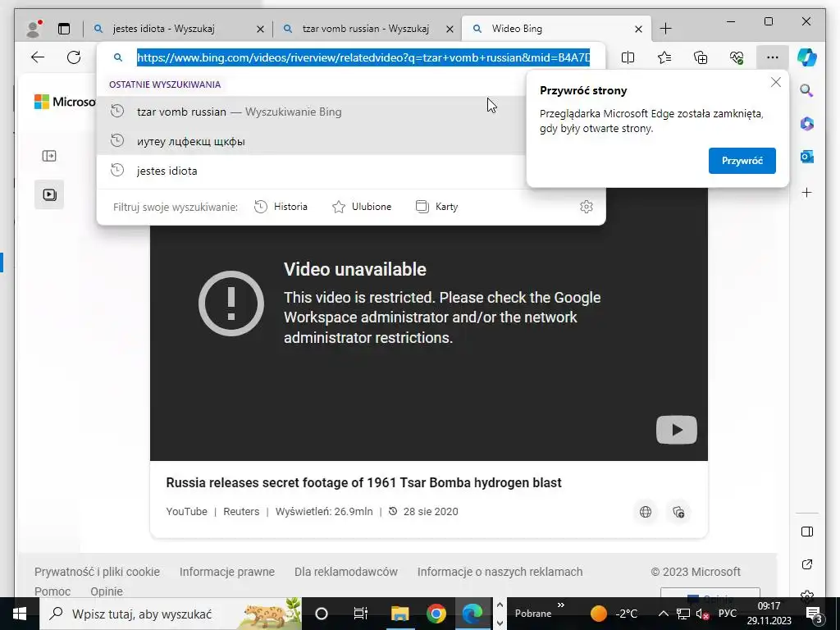The width and height of the screenshot is (840, 630).
Task: Open the muted volume tray icon
Action: 702,614
